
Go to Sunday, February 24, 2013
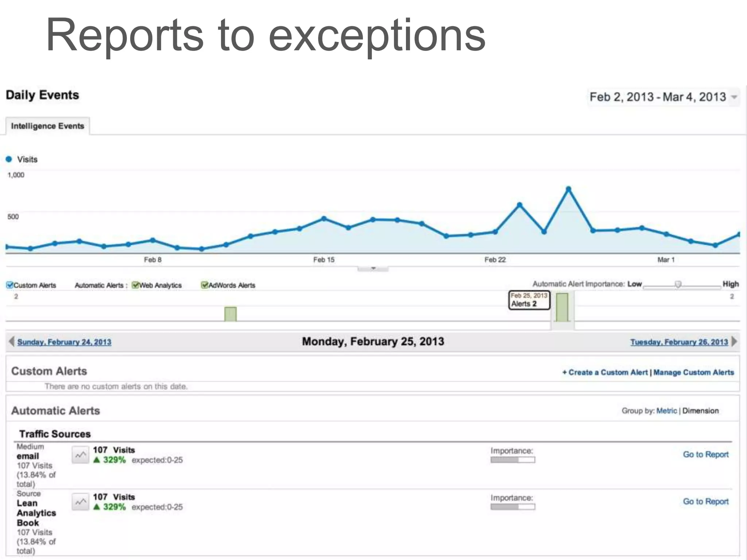pyautogui.click(x=64, y=342)
